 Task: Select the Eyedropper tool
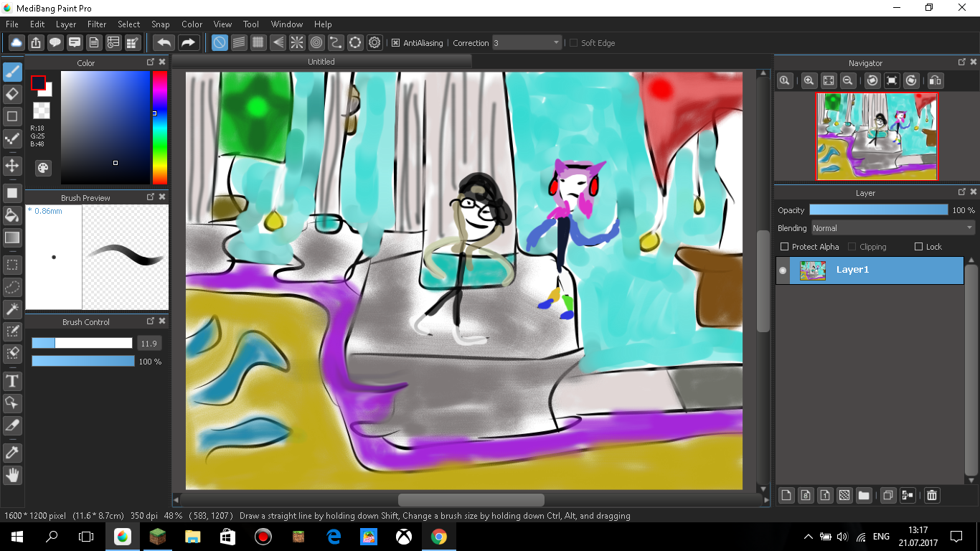pos(12,453)
